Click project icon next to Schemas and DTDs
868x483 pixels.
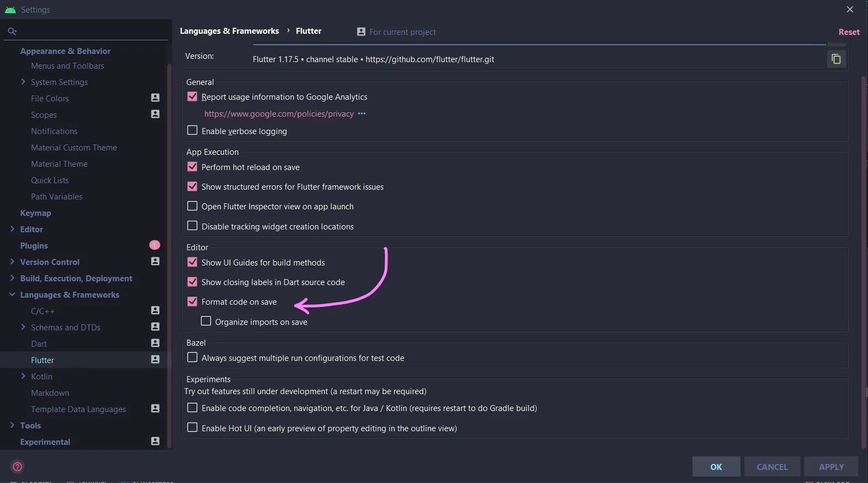[155, 327]
